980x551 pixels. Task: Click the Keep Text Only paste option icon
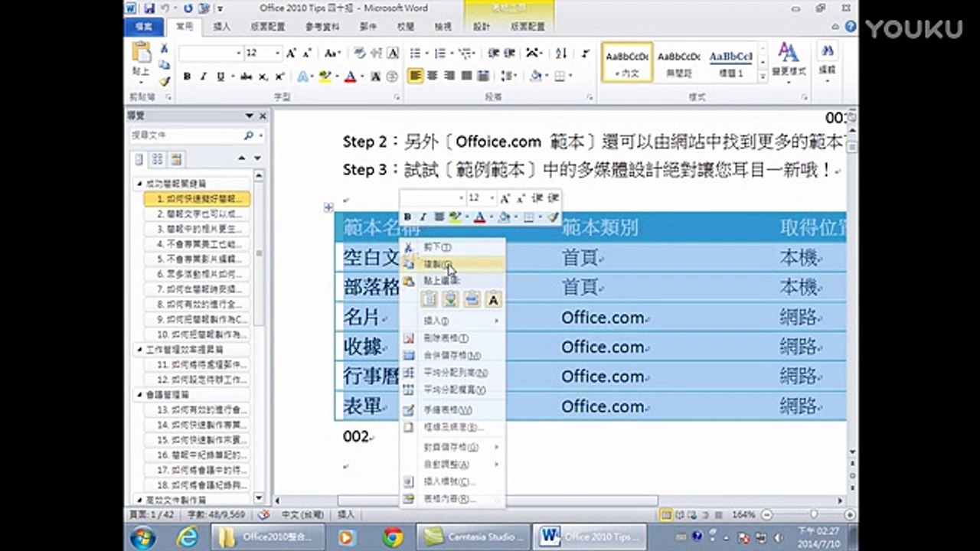pos(494,300)
